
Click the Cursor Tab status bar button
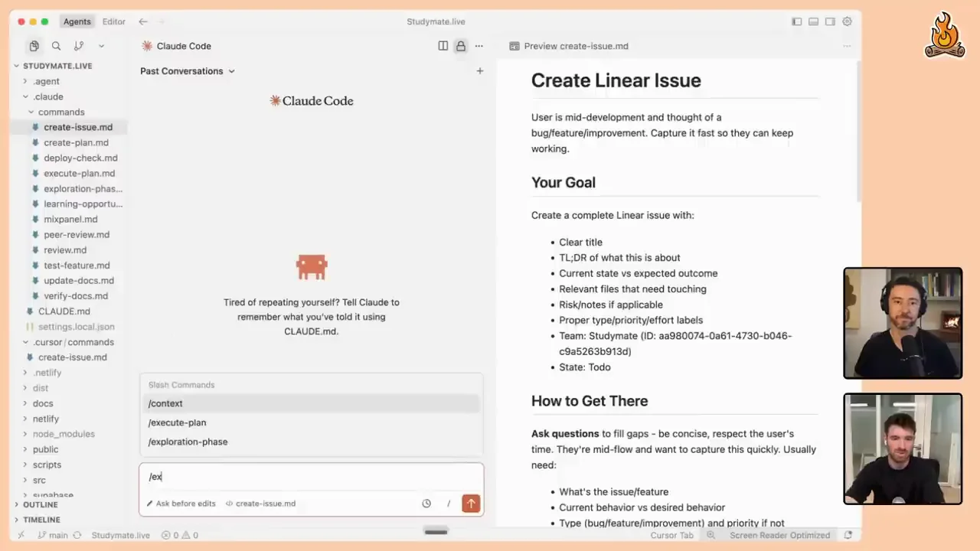671,535
